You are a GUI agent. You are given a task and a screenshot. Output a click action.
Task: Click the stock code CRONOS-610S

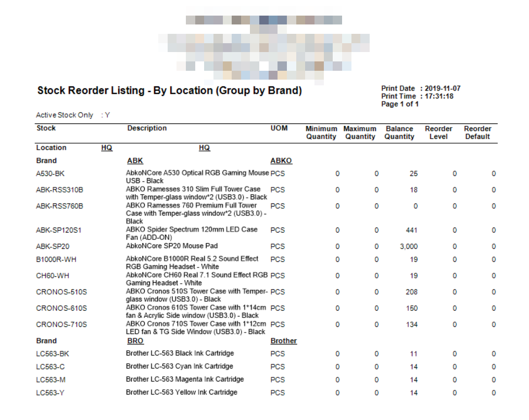(x=61, y=308)
